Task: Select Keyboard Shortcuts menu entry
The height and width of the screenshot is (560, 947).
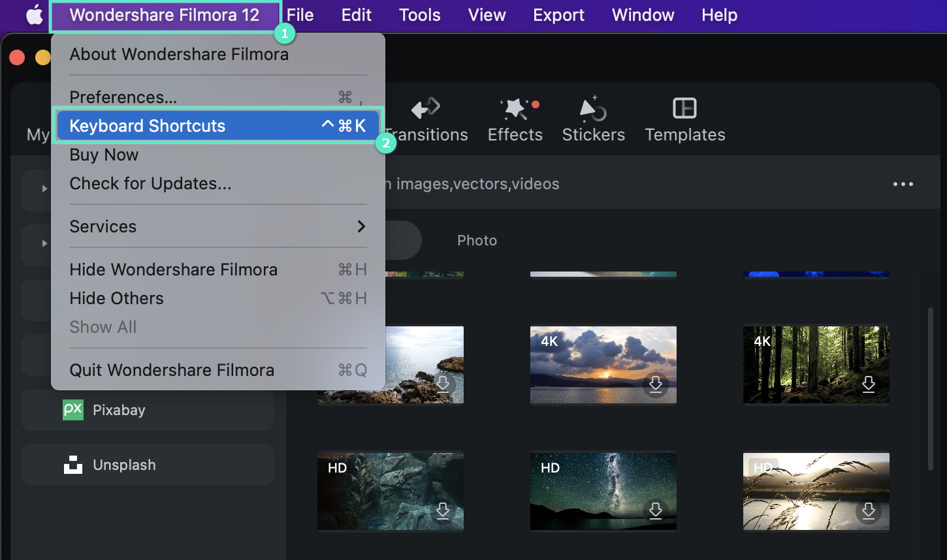Action: pyautogui.click(x=218, y=126)
